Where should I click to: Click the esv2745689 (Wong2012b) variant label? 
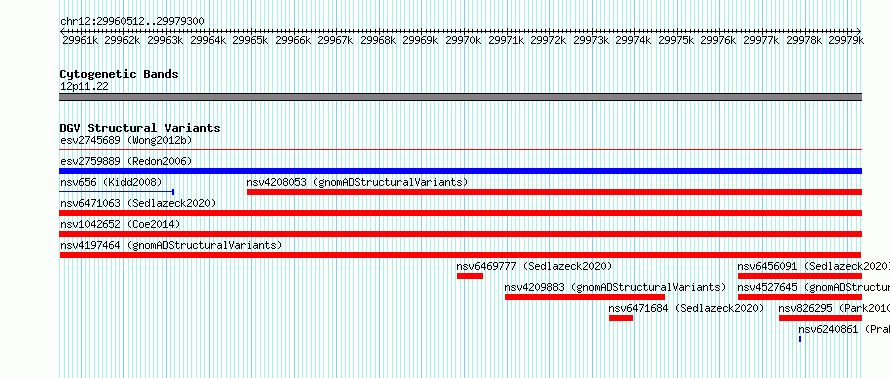click(126, 140)
